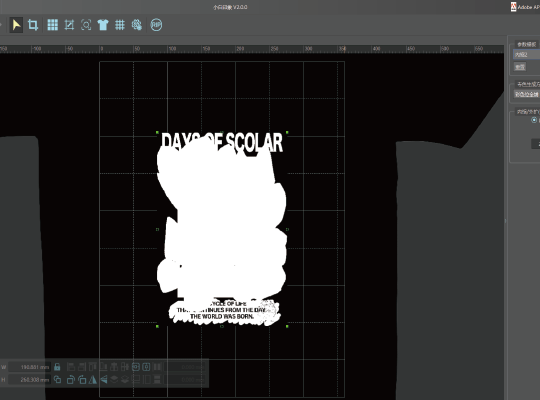Click the small button below template dropdown
Image resolution: width=540 pixels, height=400 pixels.
[520, 67]
